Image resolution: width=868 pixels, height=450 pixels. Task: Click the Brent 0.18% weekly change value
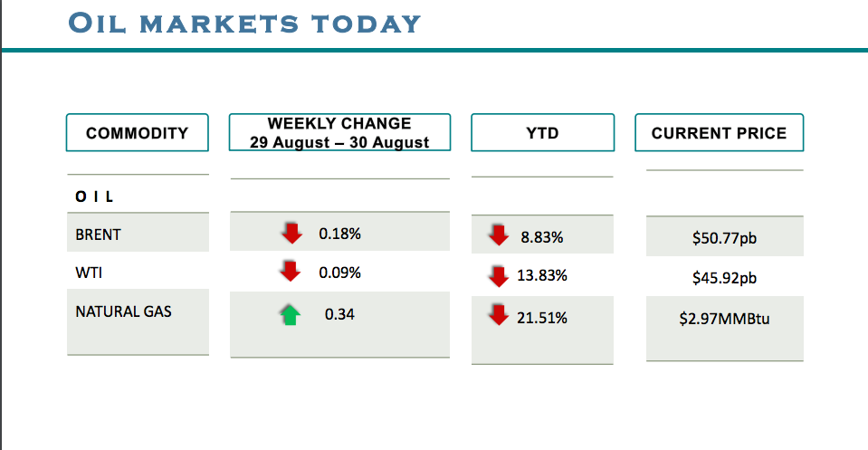point(340,234)
